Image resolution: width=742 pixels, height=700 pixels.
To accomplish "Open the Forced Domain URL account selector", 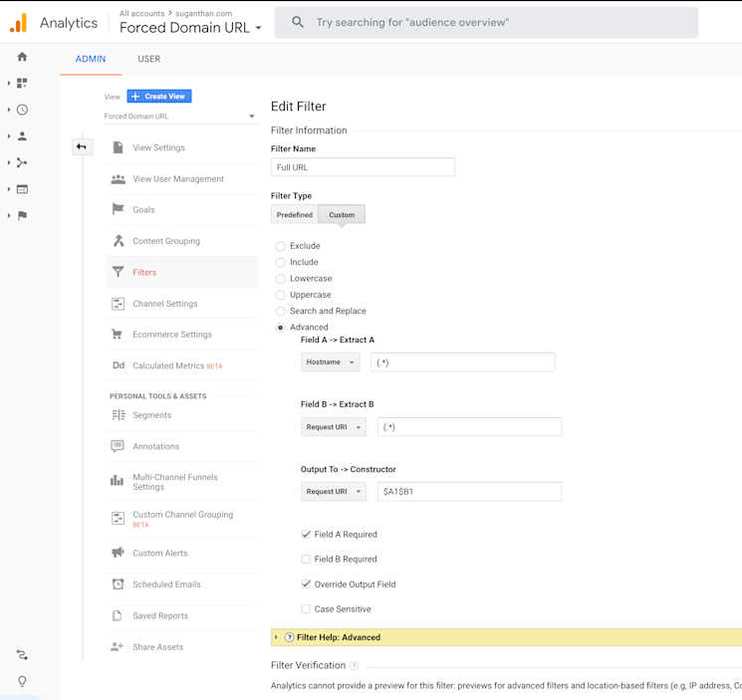I will [190, 28].
